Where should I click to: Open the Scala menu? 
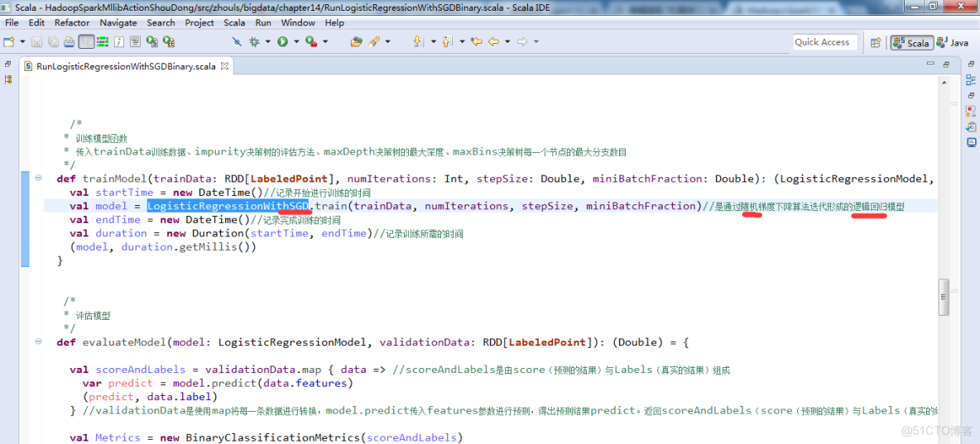click(x=234, y=22)
